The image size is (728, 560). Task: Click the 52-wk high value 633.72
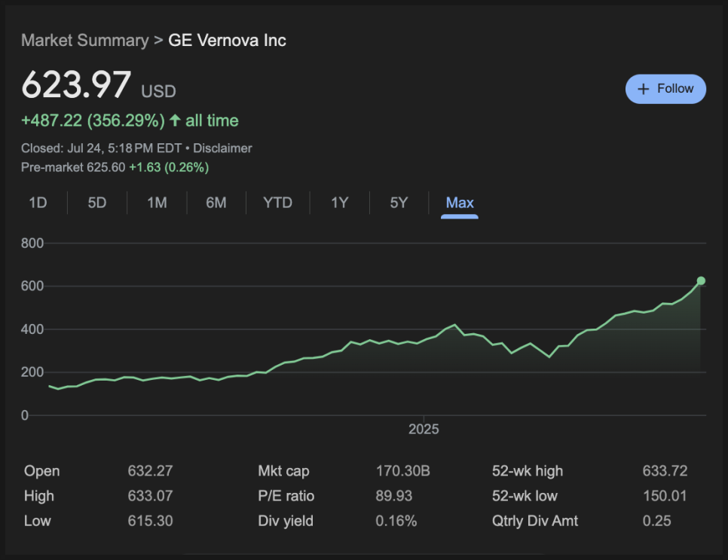point(665,471)
